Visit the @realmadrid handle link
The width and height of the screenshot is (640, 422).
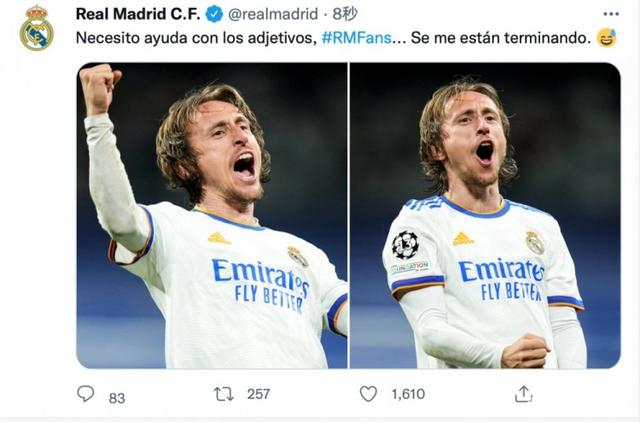[x=273, y=14]
